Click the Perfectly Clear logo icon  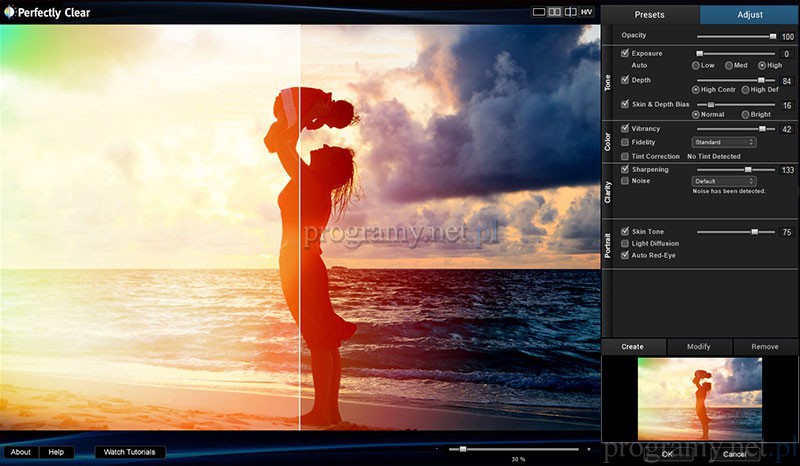point(10,14)
